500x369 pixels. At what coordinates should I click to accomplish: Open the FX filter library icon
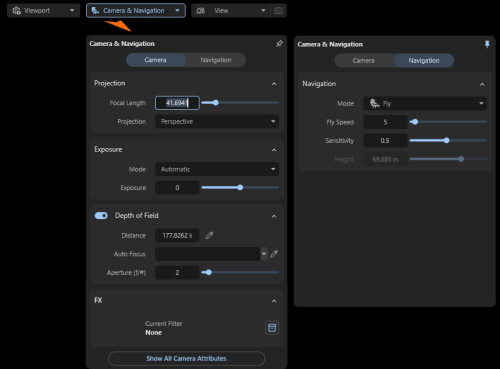click(x=272, y=328)
